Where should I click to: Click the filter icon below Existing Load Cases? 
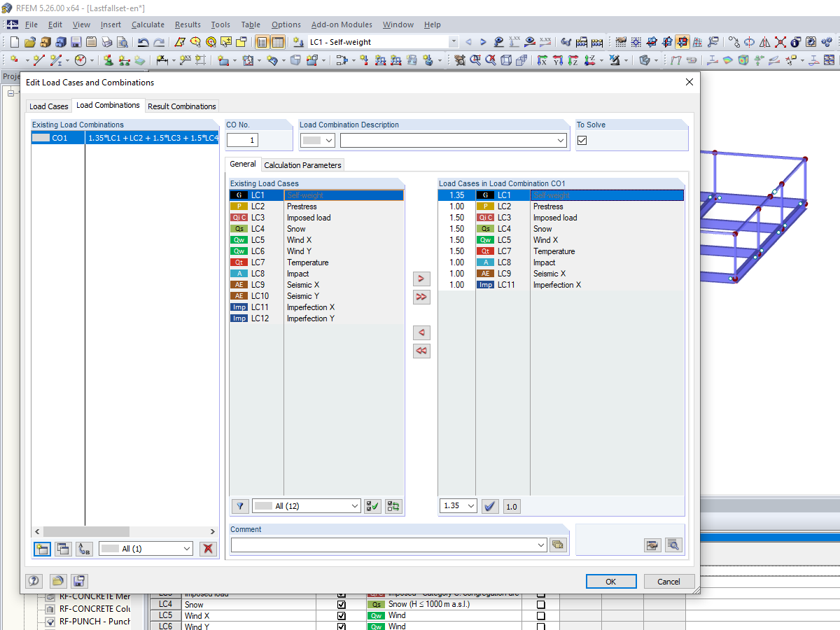pos(240,505)
